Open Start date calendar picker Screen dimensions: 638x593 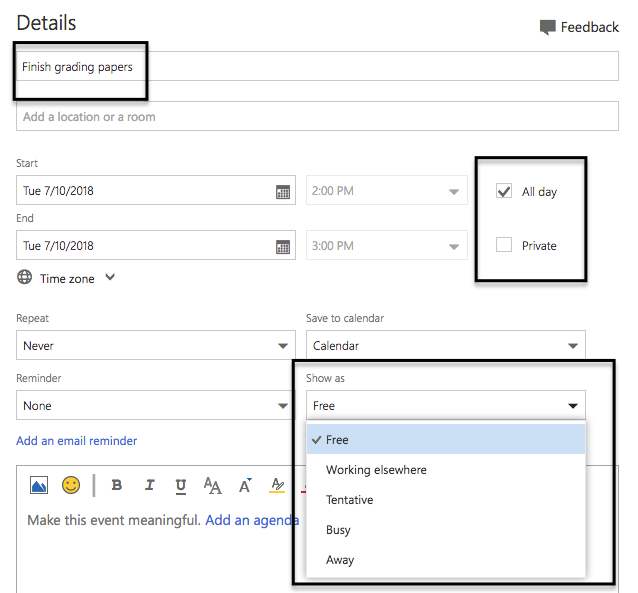[x=283, y=191]
